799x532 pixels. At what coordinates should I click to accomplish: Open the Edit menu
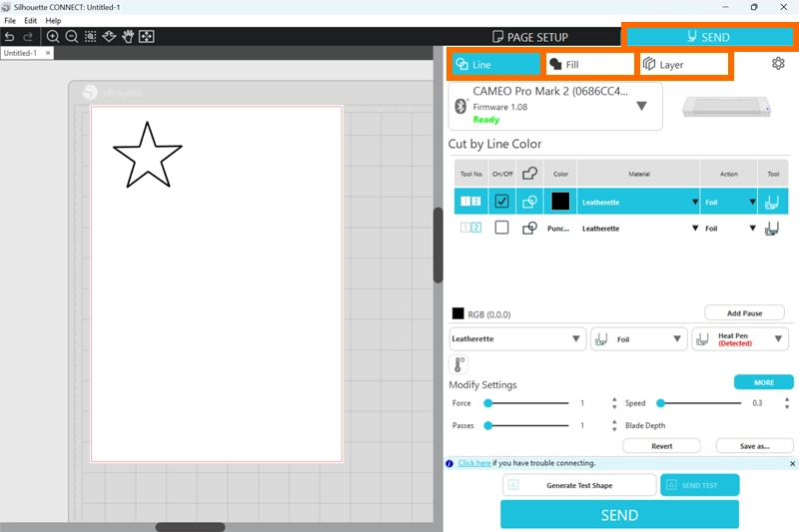pos(31,20)
